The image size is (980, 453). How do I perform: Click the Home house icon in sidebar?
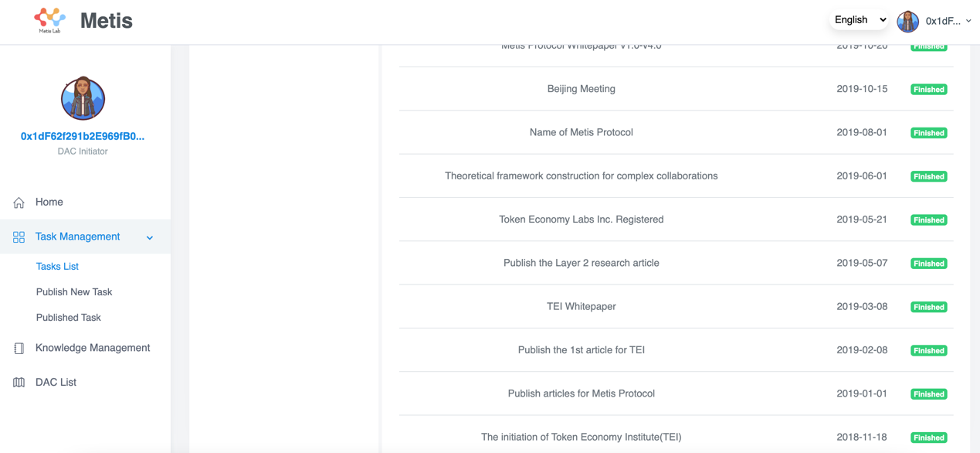(x=19, y=203)
